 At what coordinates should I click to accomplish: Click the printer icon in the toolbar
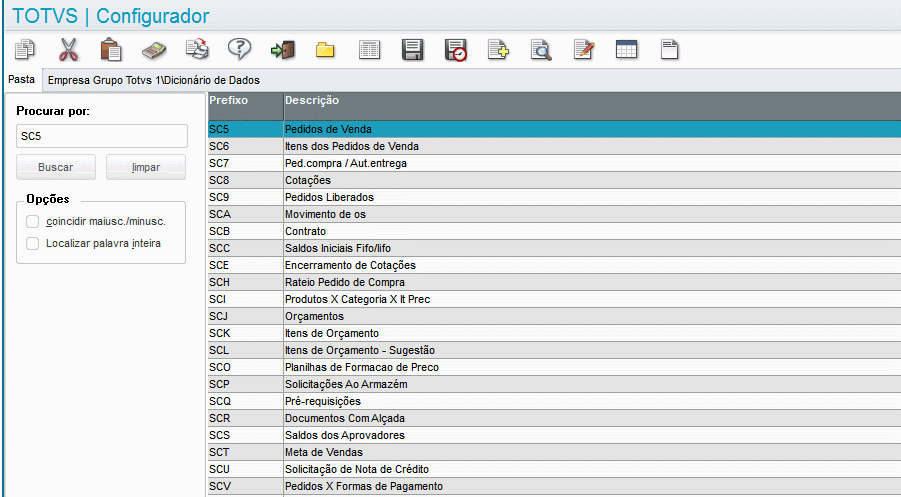[197, 49]
